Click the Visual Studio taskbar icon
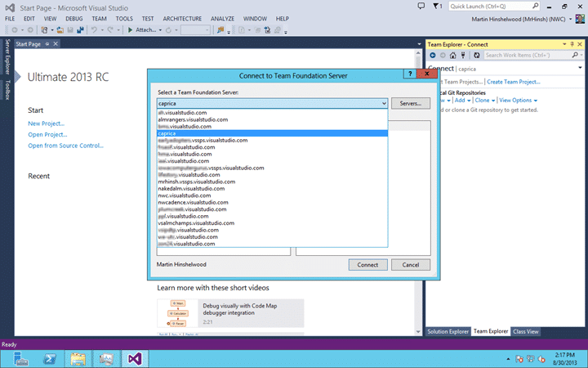 (x=135, y=359)
